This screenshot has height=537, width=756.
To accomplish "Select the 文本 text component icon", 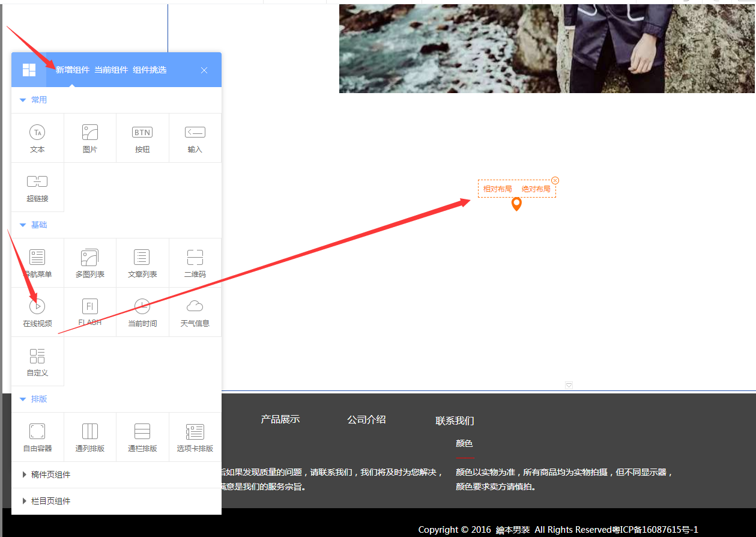I will (x=37, y=133).
